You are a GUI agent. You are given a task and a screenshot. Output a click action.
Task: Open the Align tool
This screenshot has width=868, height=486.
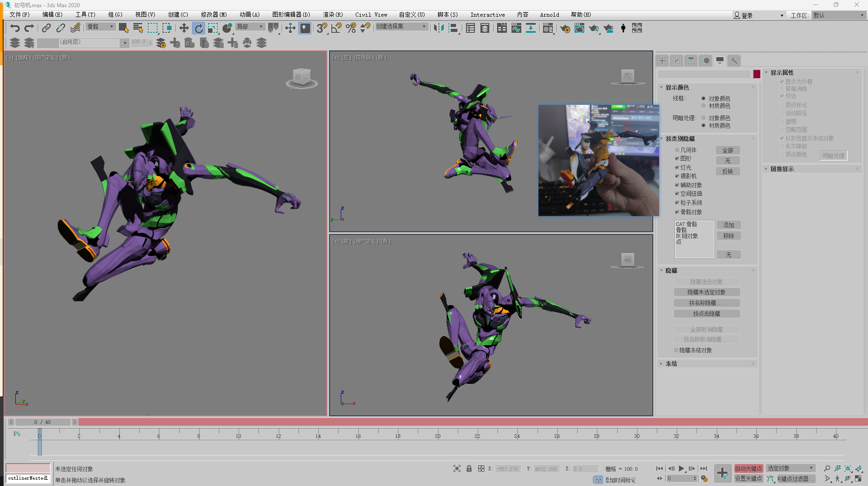pos(453,28)
